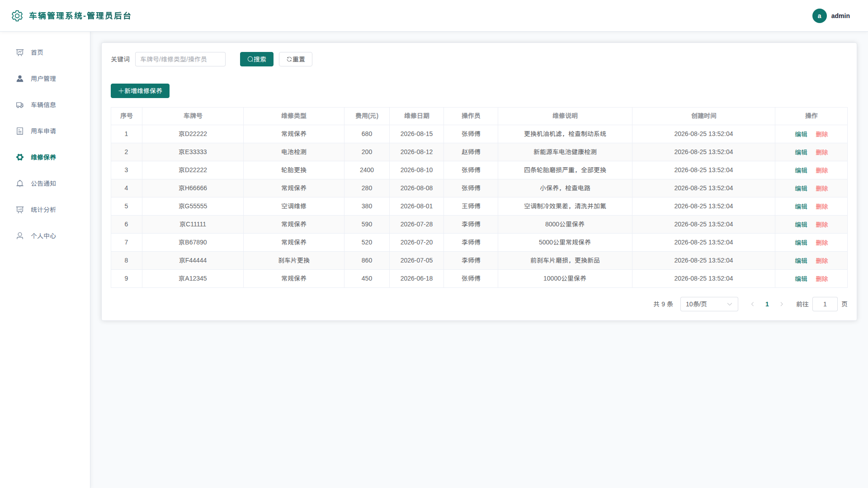Click the admin avatar icon
868x488 pixels.
click(819, 16)
